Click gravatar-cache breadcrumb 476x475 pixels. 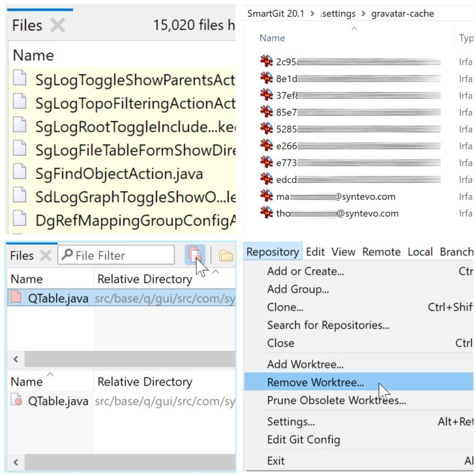click(x=402, y=13)
